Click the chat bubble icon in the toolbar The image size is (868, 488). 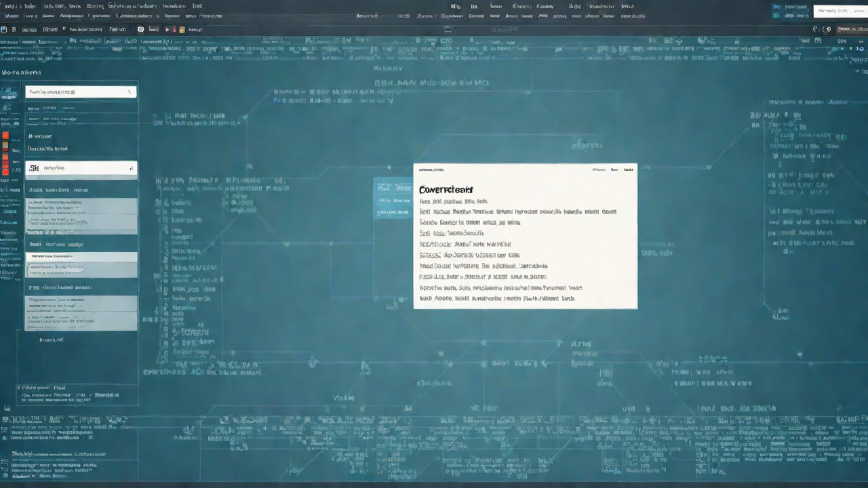(140, 30)
